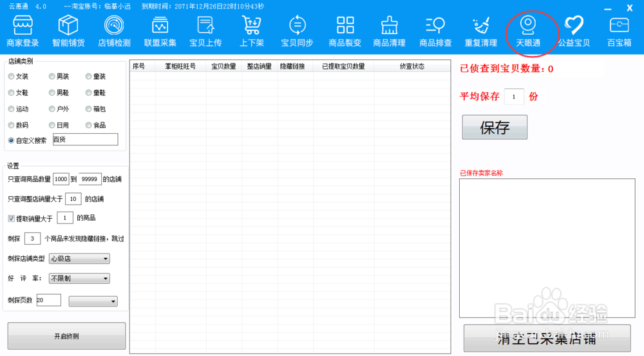644x356 pixels.
Task: Select the 女鞋 radio button
Action: pyautogui.click(x=11, y=93)
